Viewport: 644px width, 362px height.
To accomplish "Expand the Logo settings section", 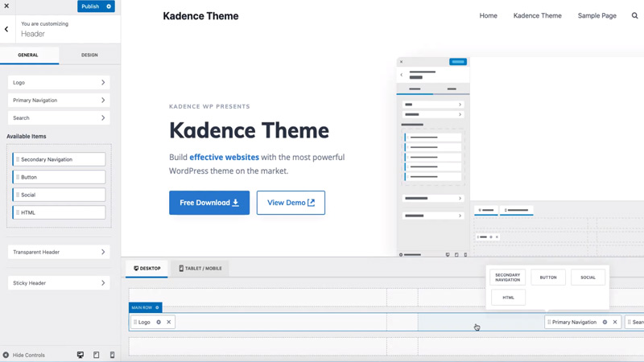I will pyautogui.click(x=59, y=83).
